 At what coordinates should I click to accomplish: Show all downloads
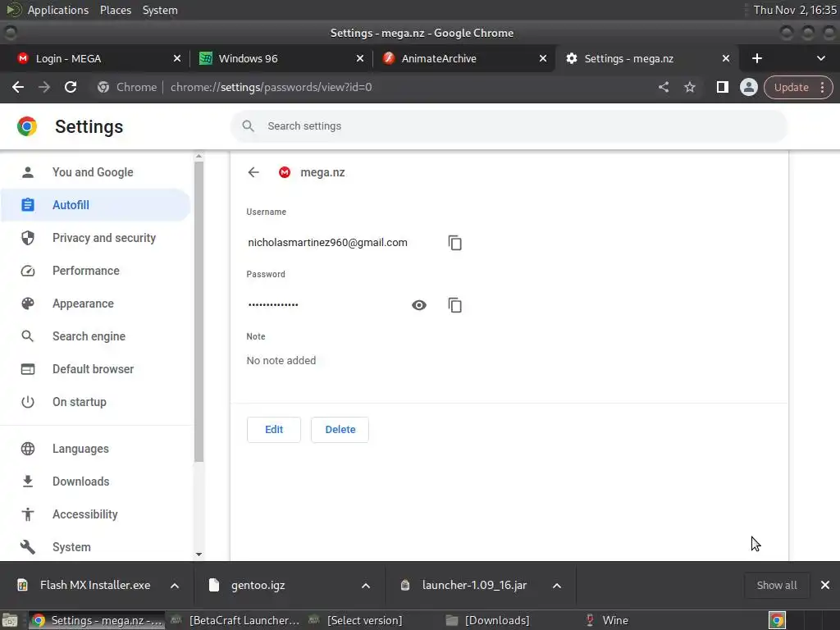tap(776, 585)
